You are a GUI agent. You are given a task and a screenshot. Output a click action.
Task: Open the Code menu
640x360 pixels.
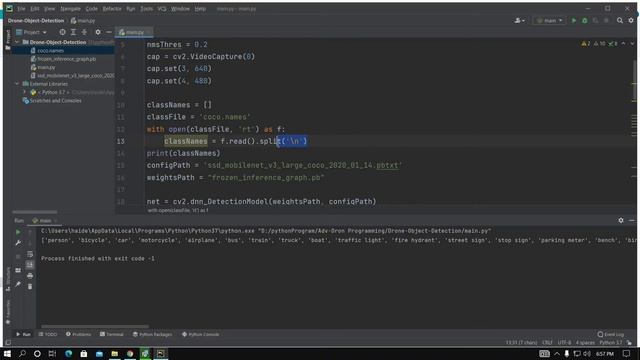tap(91, 9)
